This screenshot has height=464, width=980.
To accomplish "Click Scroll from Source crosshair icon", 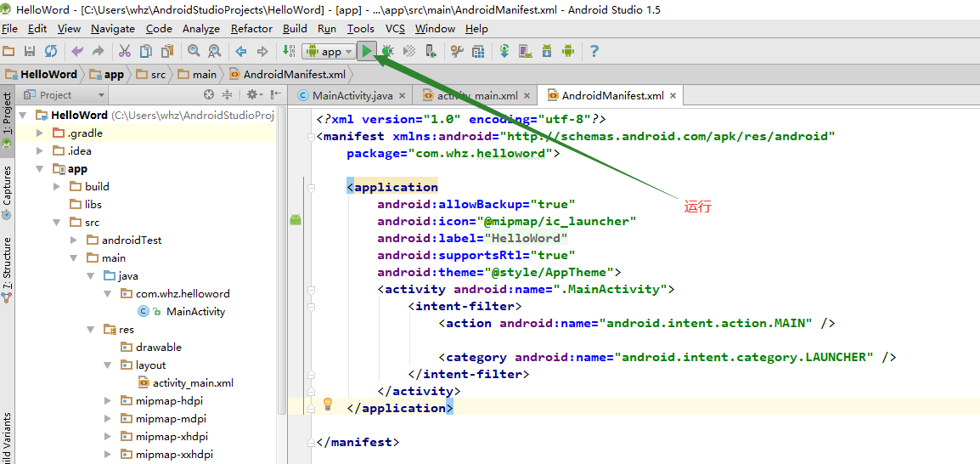I will (x=210, y=95).
